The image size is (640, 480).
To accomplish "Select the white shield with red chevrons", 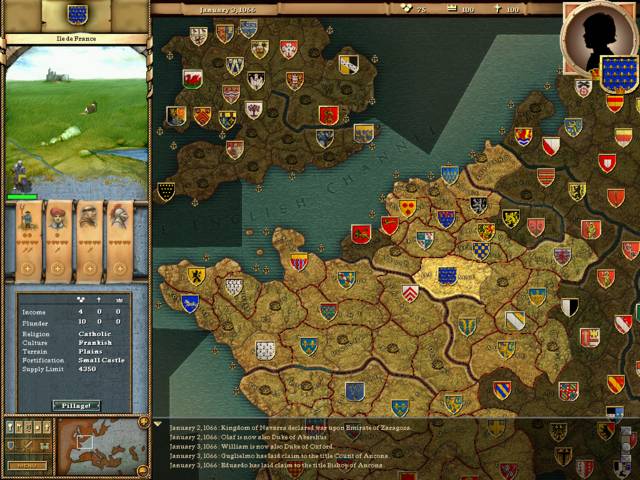I will point(410,293).
